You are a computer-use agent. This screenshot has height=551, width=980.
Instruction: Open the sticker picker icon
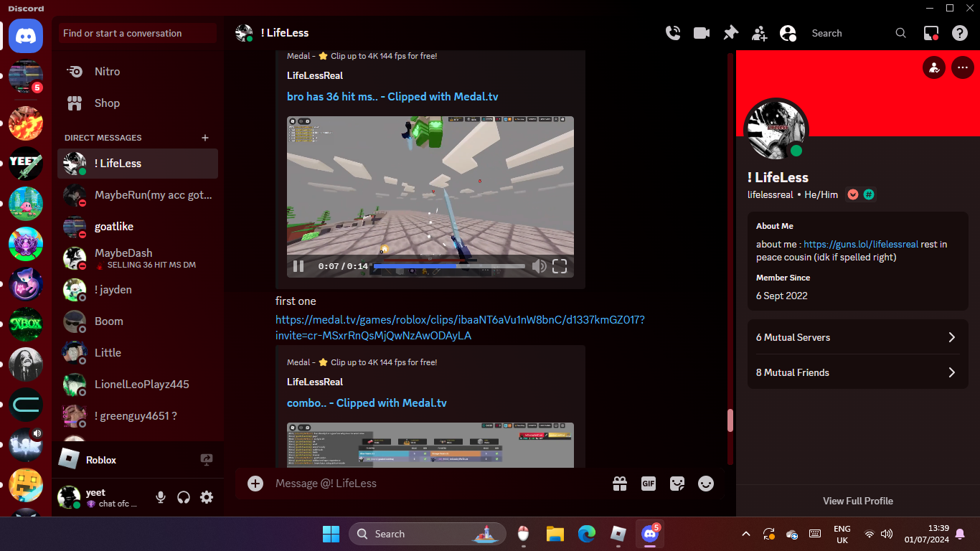(x=677, y=484)
